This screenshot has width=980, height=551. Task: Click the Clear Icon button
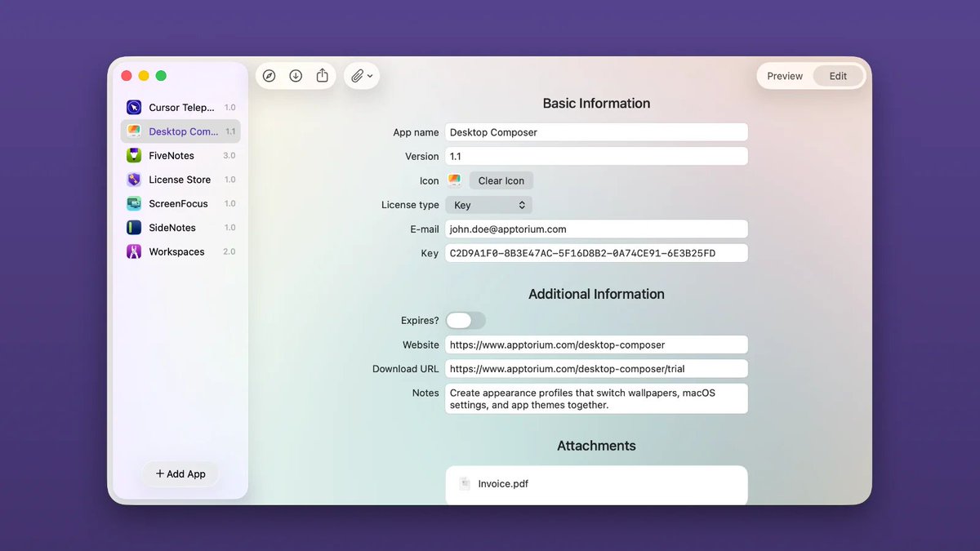click(501, 180)
